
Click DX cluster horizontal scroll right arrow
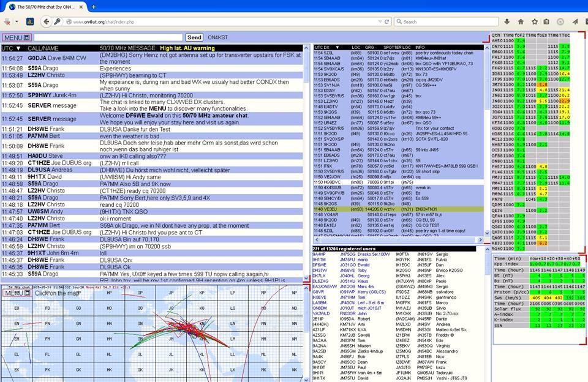(x=480, y=239)
